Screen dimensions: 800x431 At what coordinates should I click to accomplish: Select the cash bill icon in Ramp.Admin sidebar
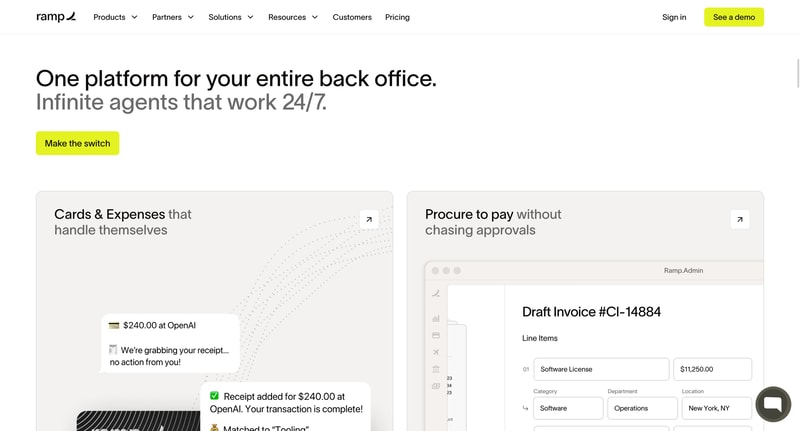pos(436,386)
